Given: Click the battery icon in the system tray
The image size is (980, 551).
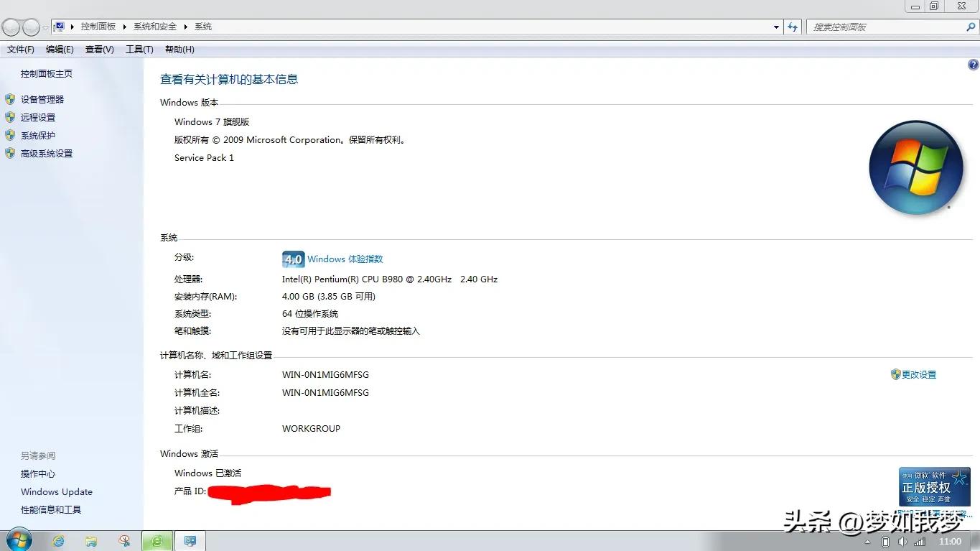Looking at the screenshot, I should (885, 541).
